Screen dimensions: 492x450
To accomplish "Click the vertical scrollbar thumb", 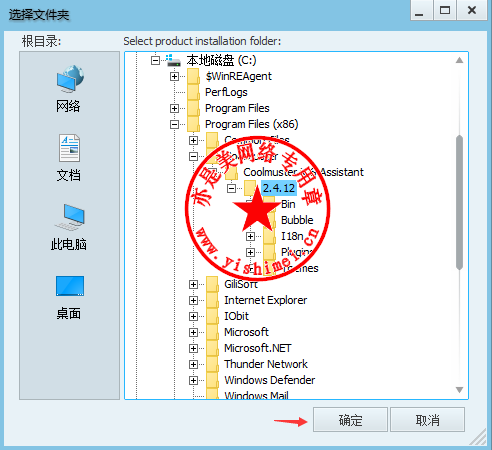I will (x=459, y=202).
